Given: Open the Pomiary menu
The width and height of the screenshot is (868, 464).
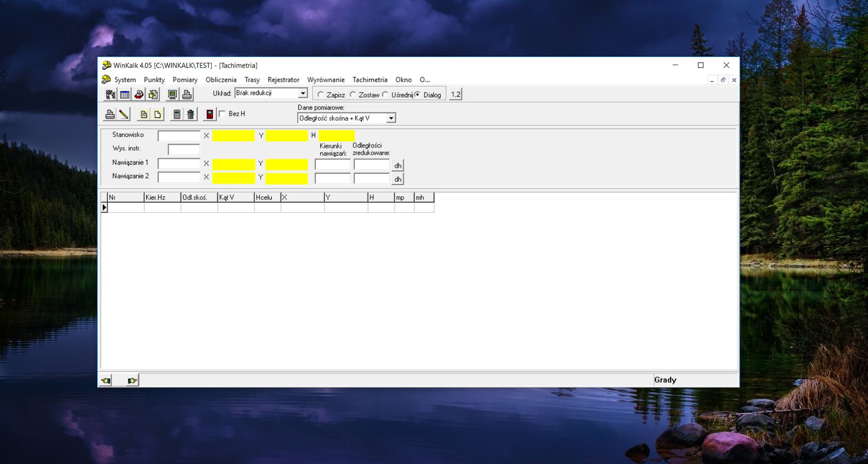Looking at the screenshot, I should coord(185,80).
